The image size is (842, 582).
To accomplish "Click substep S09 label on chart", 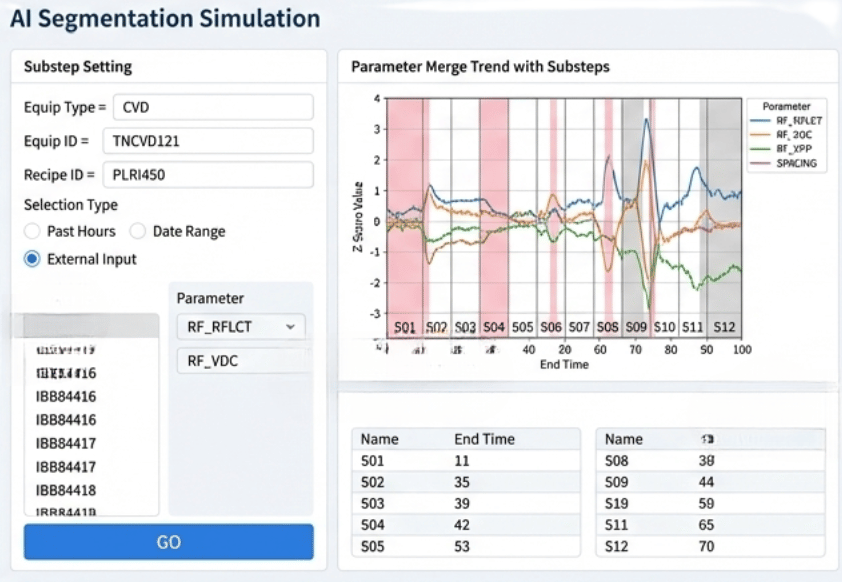I will [x=636, y=327].
